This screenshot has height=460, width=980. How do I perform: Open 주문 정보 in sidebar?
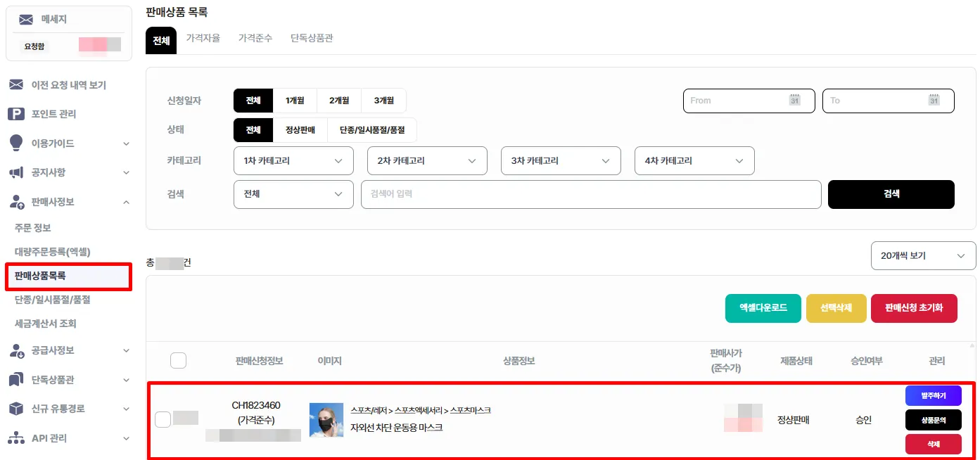click(x=33, y=228)
